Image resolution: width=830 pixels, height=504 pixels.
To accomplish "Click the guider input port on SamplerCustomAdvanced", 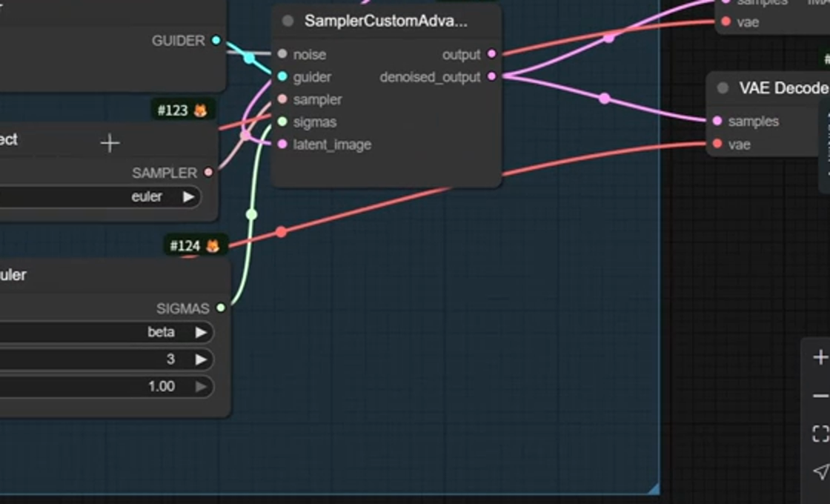I will tap(282, 77).
